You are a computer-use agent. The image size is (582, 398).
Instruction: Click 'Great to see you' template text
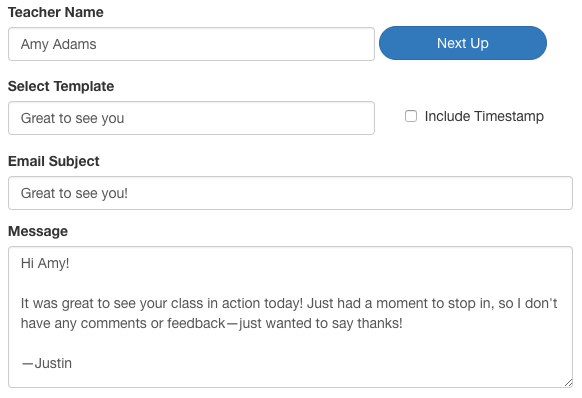[x=72, y=118]
